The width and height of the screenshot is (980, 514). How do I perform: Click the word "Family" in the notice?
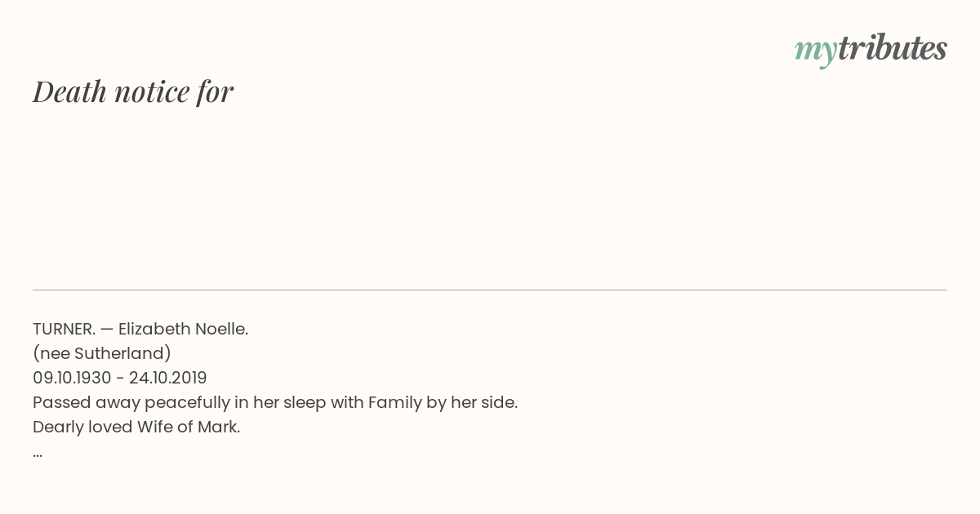395,402
